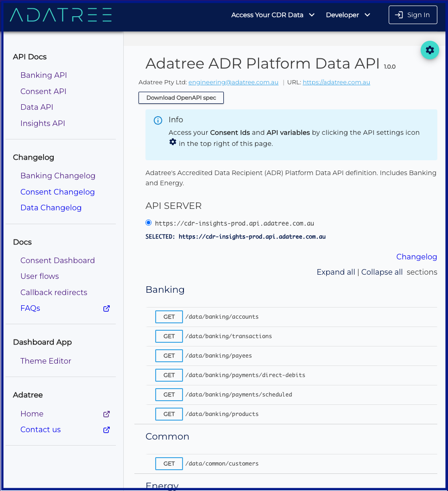Open Home link under Adatree
The image size is (448, 491).
click(32, 414)
